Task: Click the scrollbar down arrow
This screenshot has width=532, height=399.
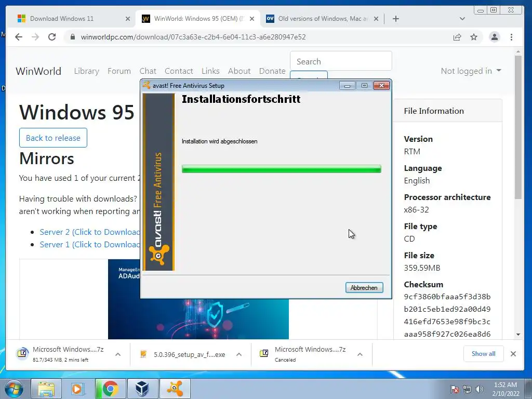Action: click(x=518, y=335)
